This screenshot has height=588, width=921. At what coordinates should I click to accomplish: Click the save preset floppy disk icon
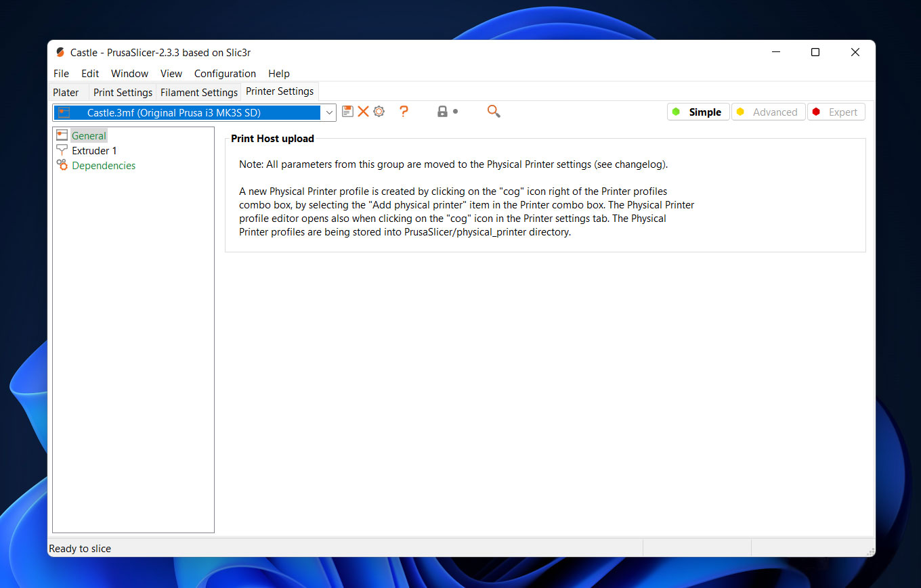pyautogui.click(x=347, y=112)
